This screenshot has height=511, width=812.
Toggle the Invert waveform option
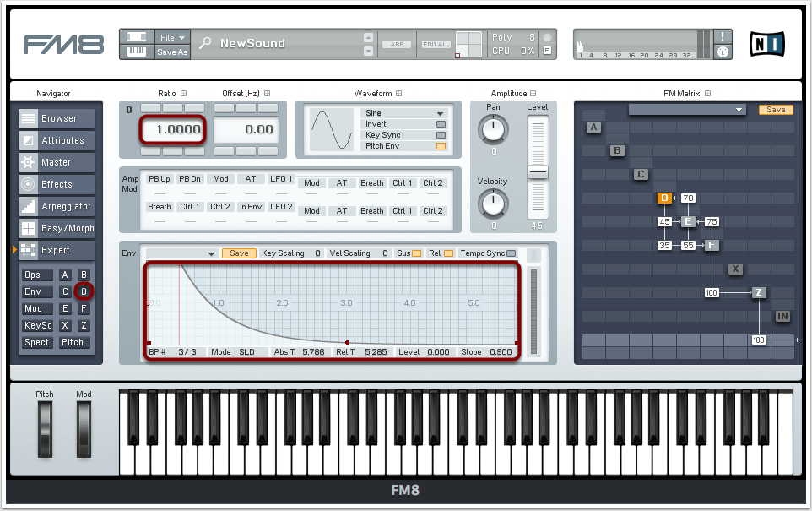440,124
